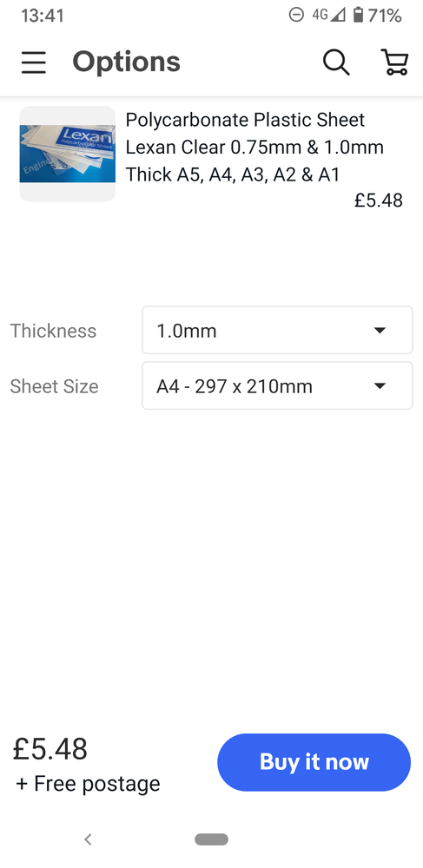Screen dimensions: 423x868
Task: Tap the £5.48 price beside product title
Action: [x=379, y=201]
